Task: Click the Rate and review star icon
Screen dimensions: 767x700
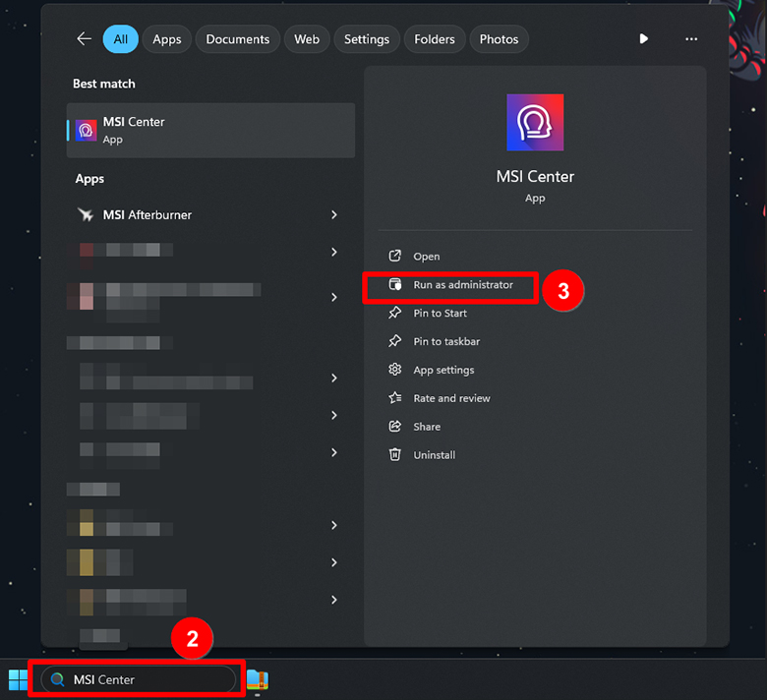Action: pos(394,398)
